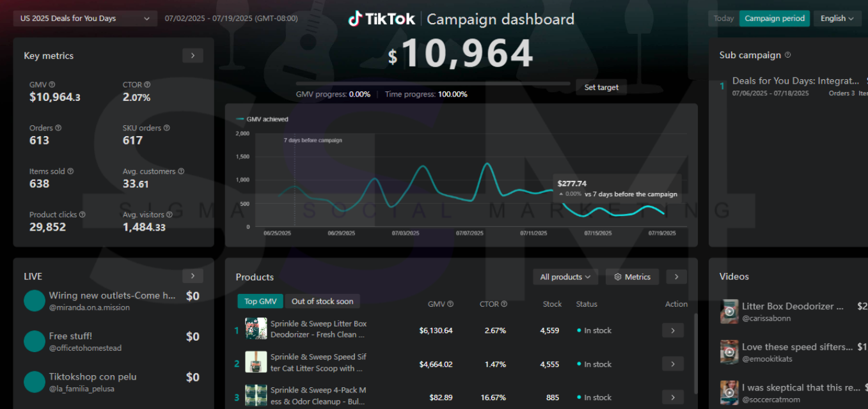Click the 7 days before campaign marker
This screenshot has width=868, height=409.
[313, 140]
